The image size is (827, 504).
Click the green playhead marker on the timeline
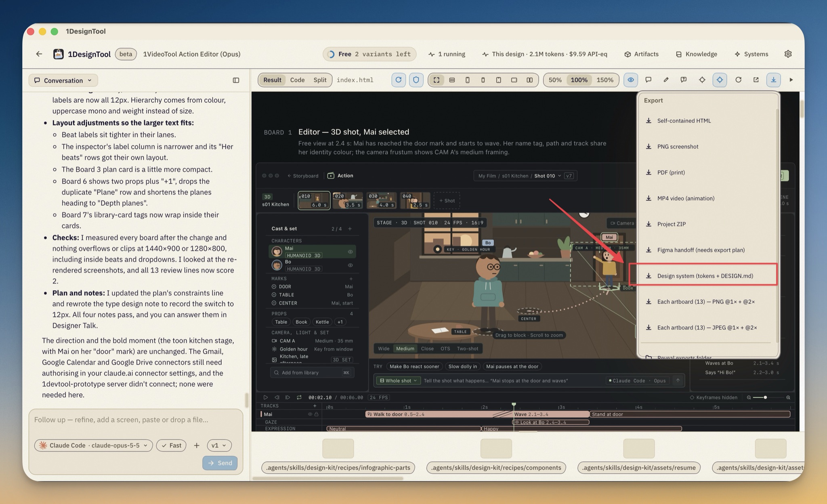coord(514,404)
